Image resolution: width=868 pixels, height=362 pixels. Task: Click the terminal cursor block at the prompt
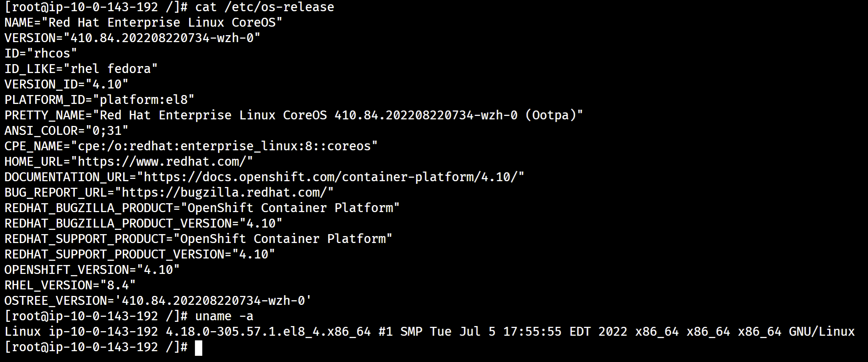click(198, 347)
